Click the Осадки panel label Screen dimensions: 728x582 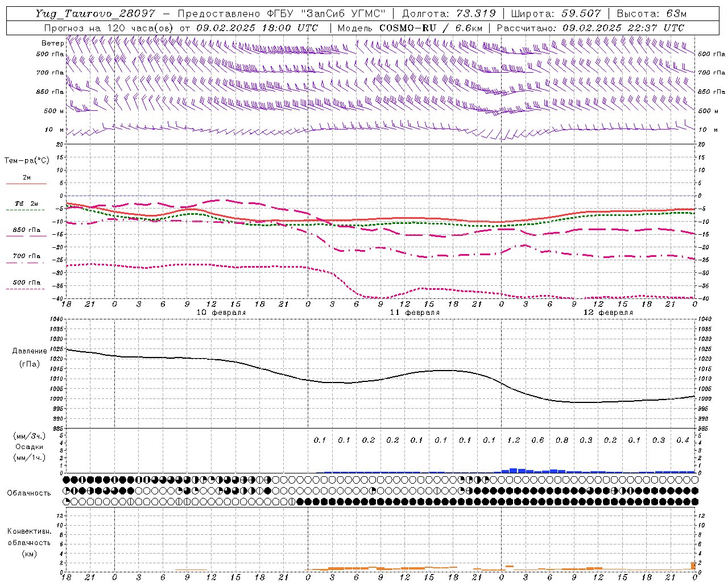30,447
